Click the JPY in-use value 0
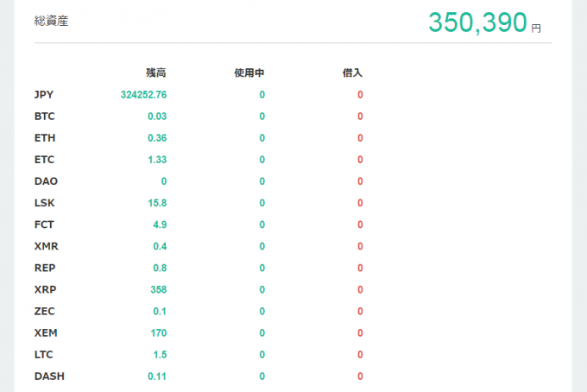 [262, 94]
